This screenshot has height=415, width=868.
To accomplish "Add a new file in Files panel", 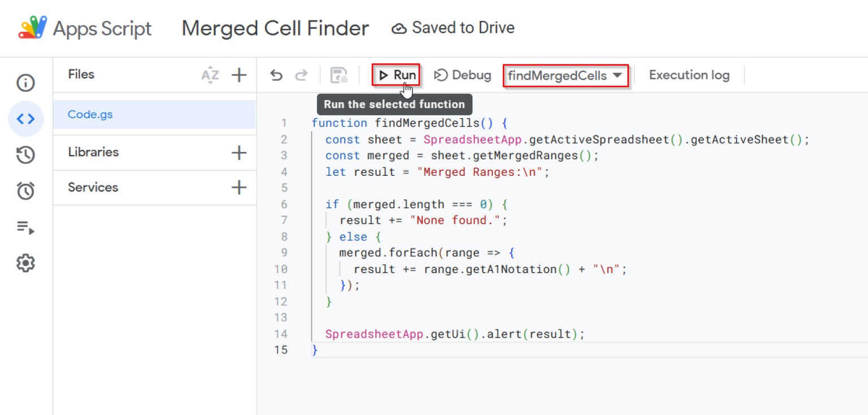I will (239, 74).
